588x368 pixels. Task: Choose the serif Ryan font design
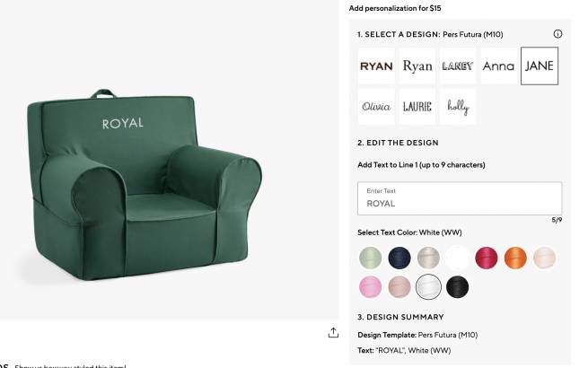pyautogui.click(x=417, y=66)
